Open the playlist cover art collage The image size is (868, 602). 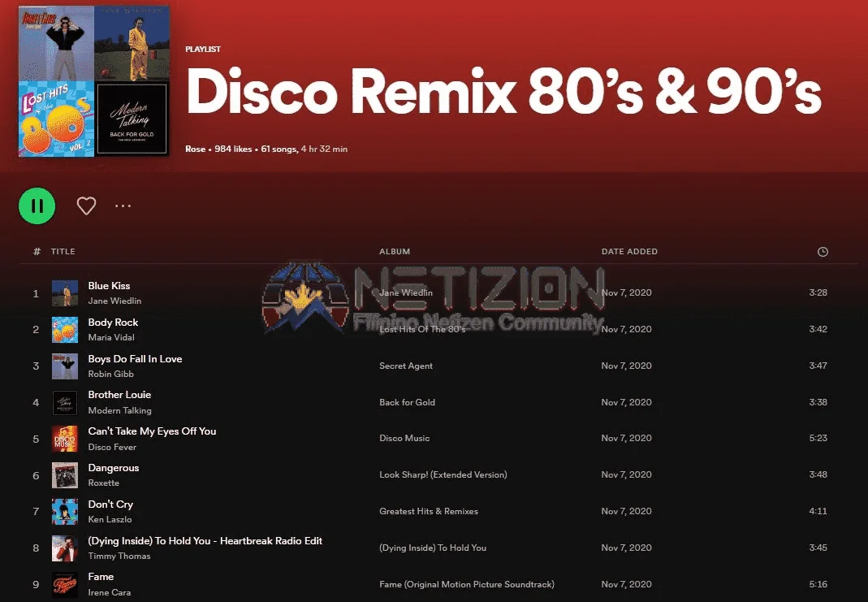coord(93,81)
